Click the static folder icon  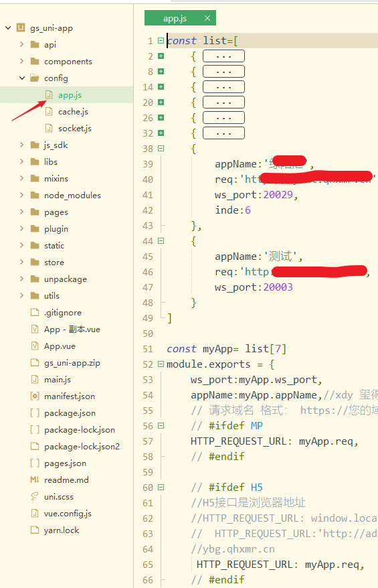coord(35,246)
